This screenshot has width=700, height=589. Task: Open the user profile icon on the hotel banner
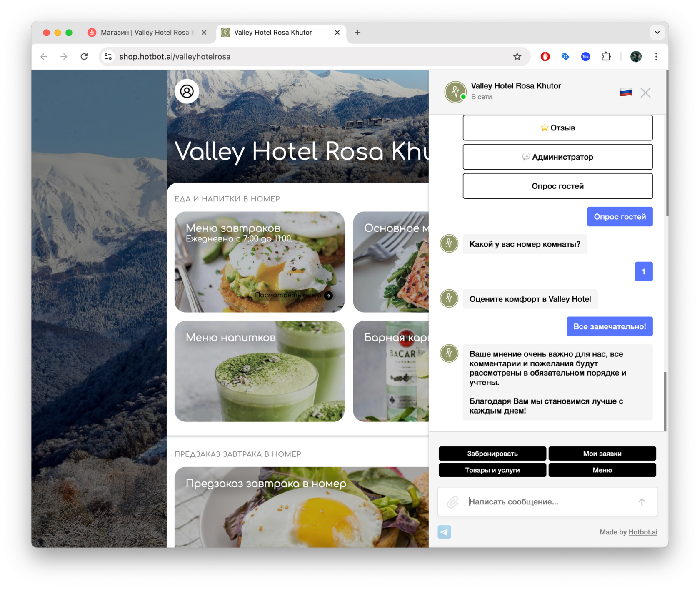(187, 91)
